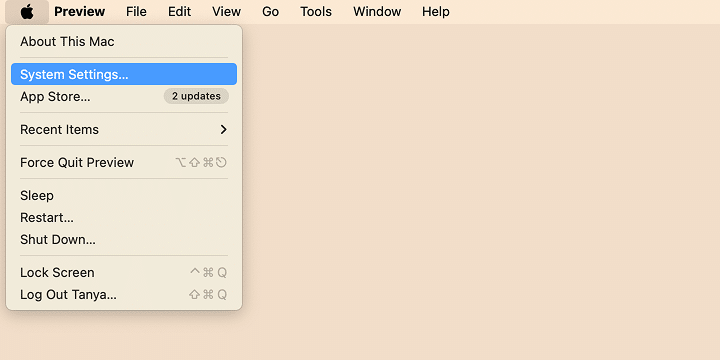720x360 pixels.
Task: Click the Recent Items chevron arrow
Action: [x=224, y=129]
